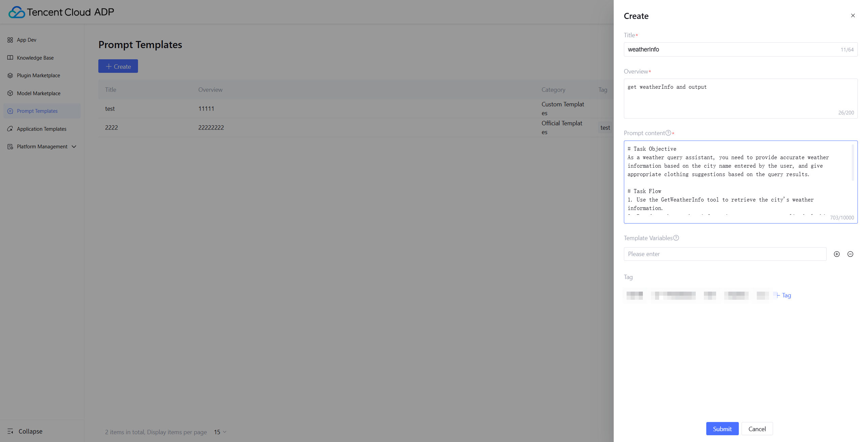The height and width of the screenshot is (442, 868).
Task: Open the Knowledge Base section
Action: point(35,58)
